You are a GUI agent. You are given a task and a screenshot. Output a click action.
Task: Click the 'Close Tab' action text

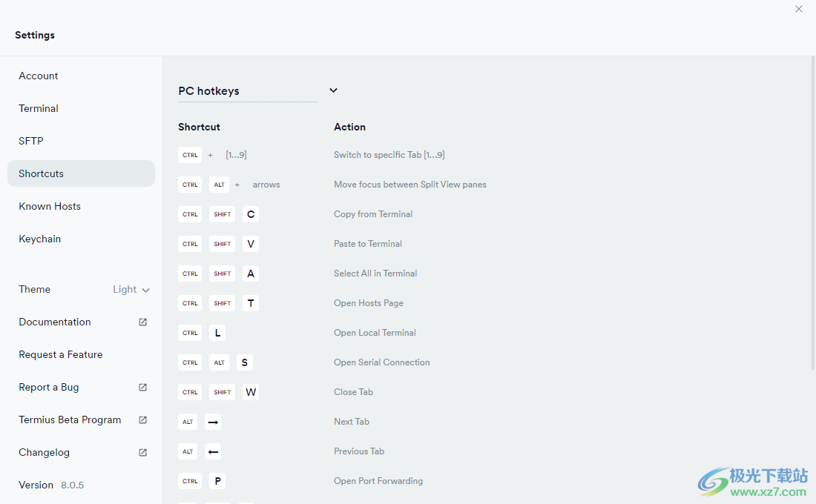pos(353,392)
